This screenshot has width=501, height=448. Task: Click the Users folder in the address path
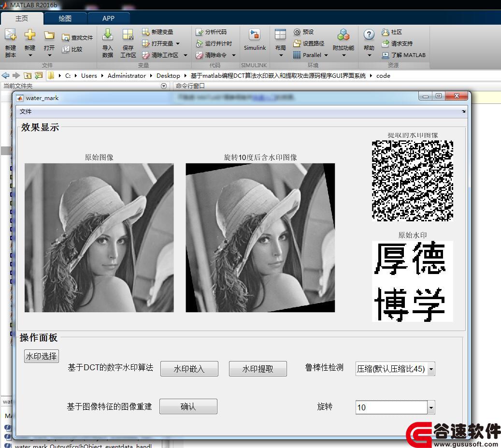point(89,76)
